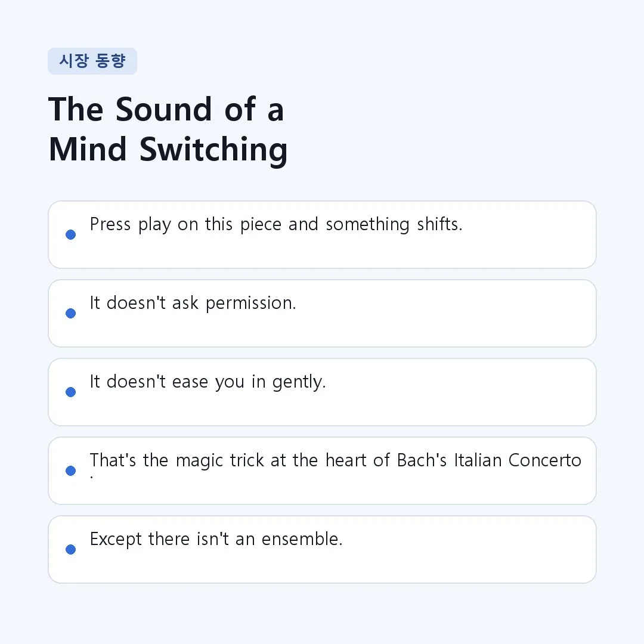Click the blue bullet beside 'It doesn't ease you in gently'
This screenshot has height=644, width=644.
point(70,392)
